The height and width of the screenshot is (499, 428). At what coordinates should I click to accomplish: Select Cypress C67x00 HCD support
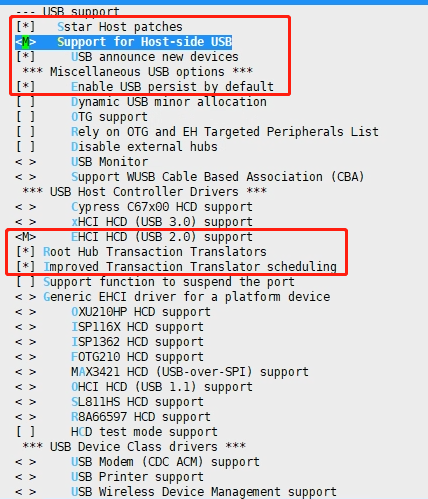(134, 207)
